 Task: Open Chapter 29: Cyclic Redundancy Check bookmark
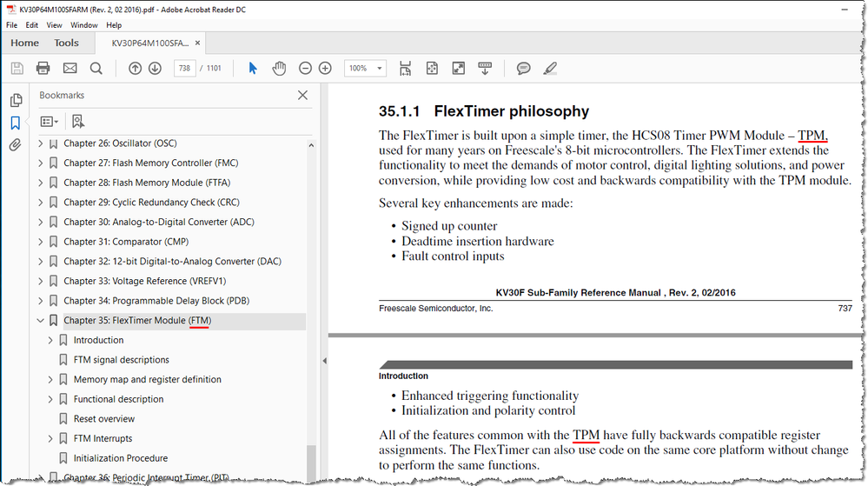[152, 203]
